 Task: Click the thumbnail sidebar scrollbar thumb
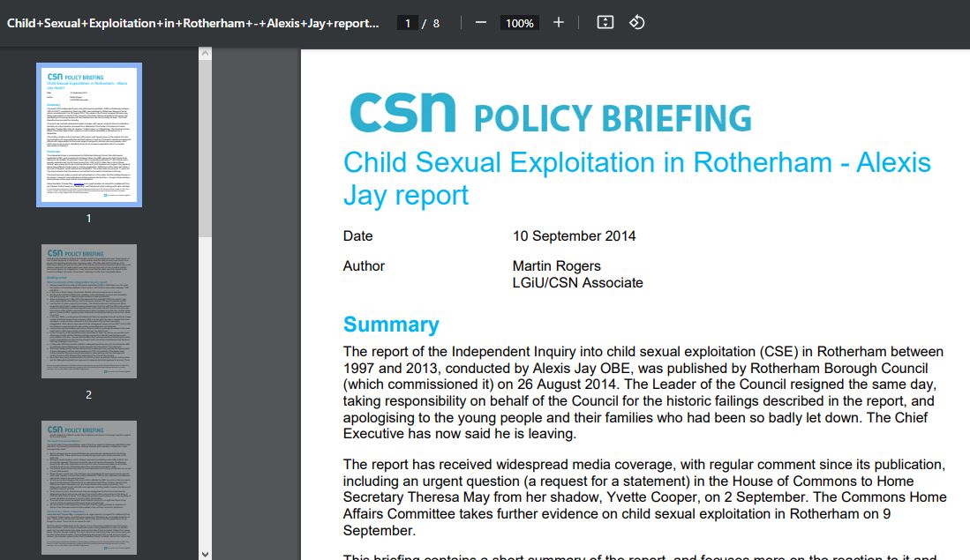206,148
